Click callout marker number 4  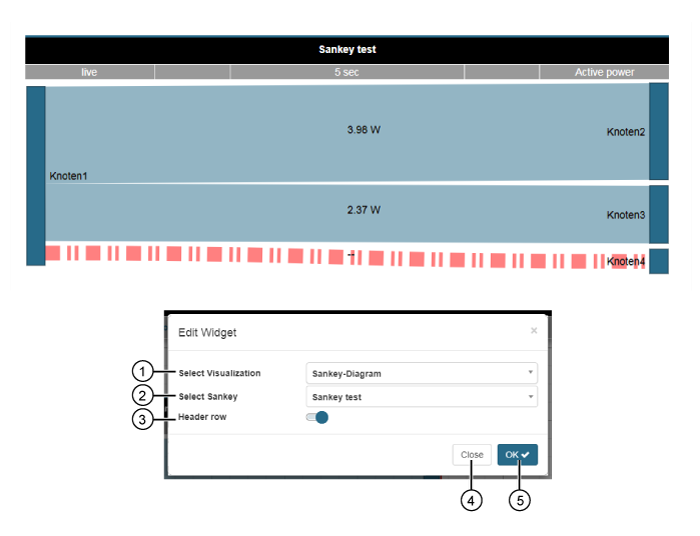click(472, 500)
